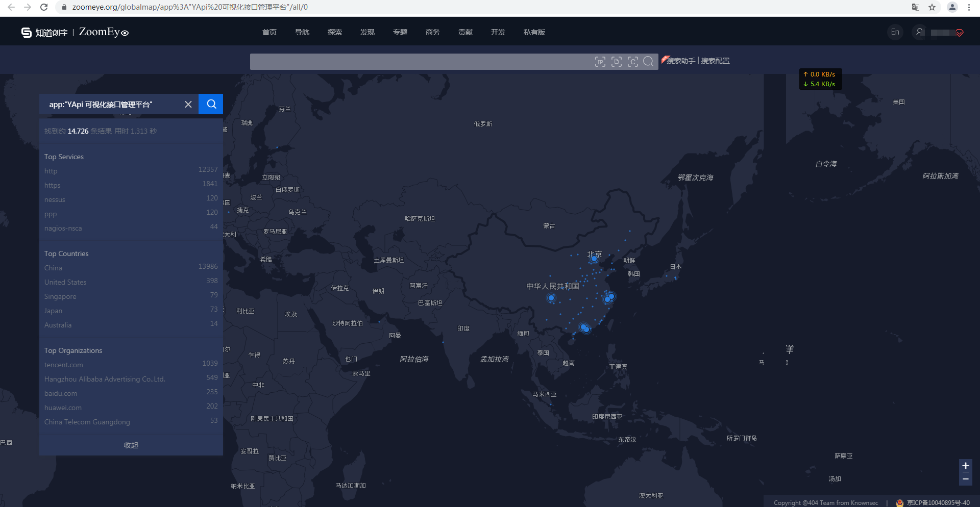
Task: Switch language using the En toggle
Action: click(895, 32)
